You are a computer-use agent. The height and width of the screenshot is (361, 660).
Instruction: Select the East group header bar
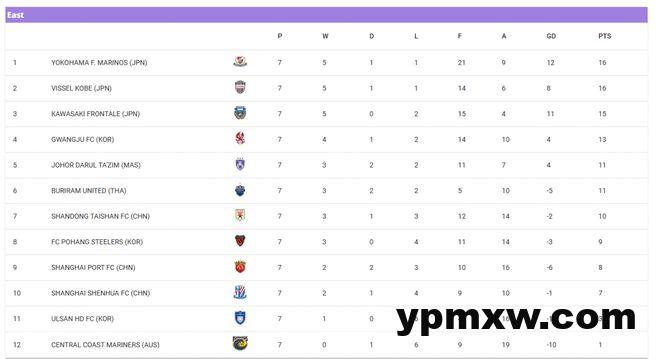326,15
